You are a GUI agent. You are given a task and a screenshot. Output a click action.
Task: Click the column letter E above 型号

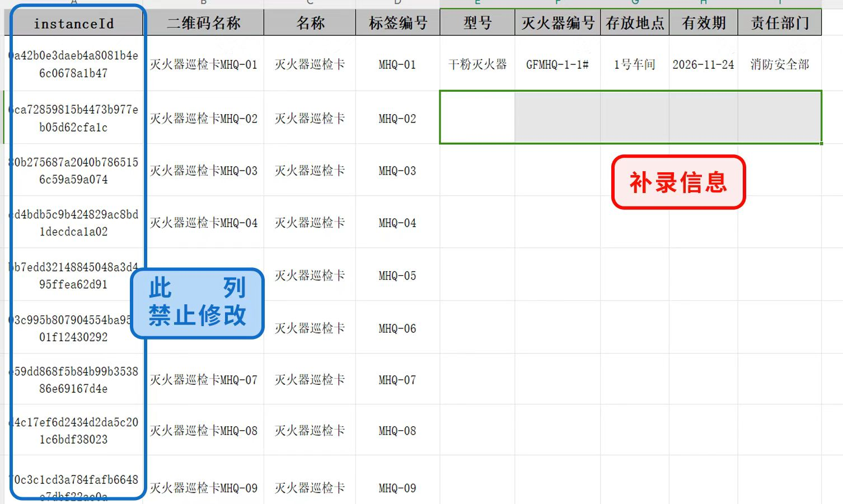[x=476, y=3]
